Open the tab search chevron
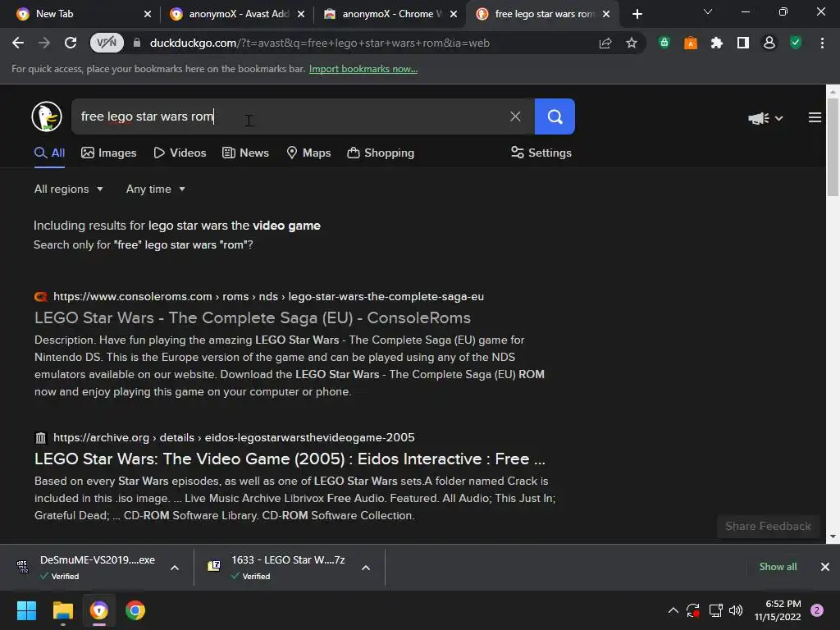 click(708, 11)
